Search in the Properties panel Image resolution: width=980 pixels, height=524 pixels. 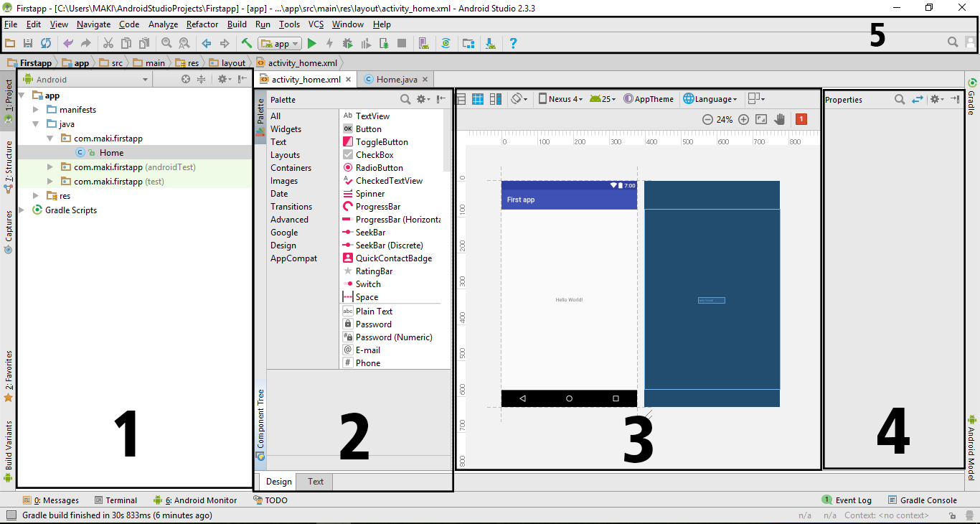click(x=900, y=100)
